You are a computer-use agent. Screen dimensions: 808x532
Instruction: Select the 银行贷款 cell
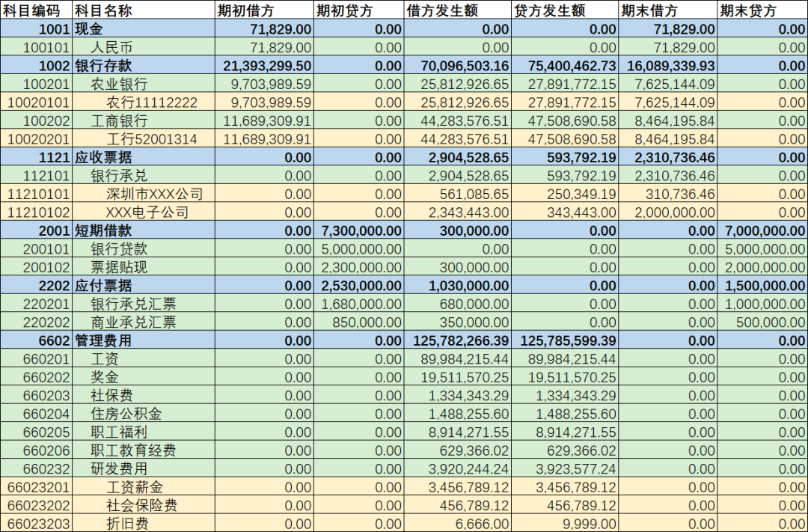(x=143, y=248)
